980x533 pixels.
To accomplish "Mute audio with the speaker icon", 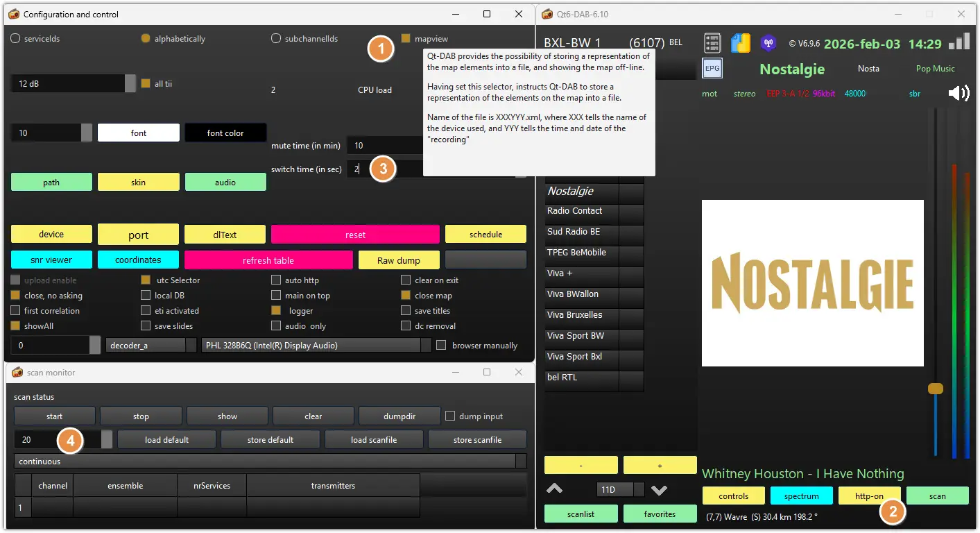I will pyautogui.click(x=958, y=93).
